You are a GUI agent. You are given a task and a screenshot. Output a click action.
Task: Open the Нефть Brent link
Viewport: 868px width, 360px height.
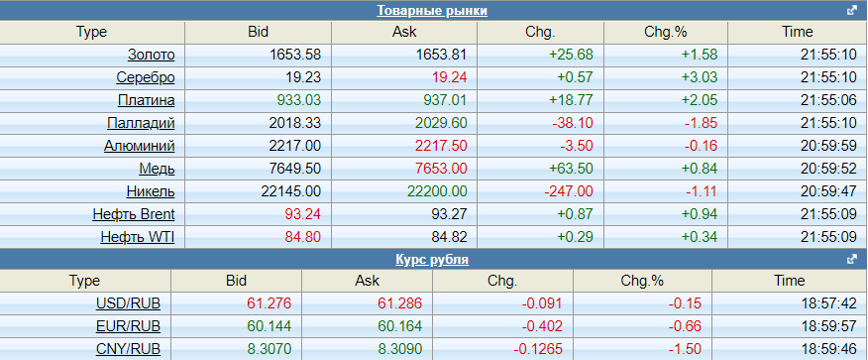134,214
